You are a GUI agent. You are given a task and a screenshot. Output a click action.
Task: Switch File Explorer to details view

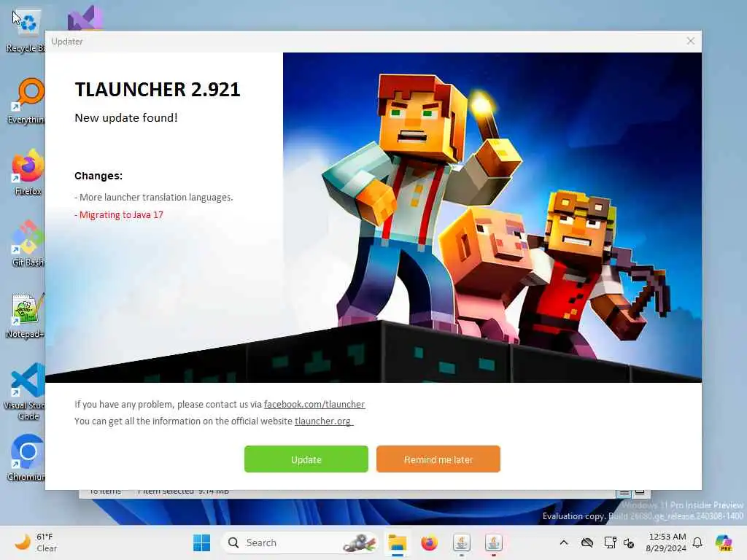click(624, 493)
